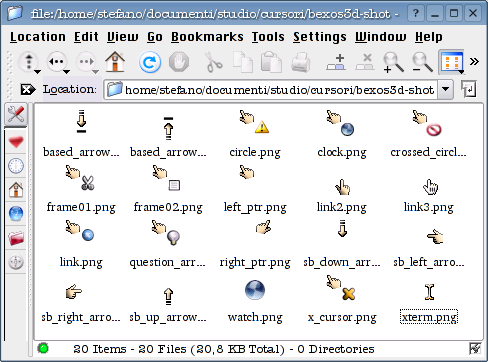Image resolution: width=488 pixels, height=362 pixels.
Task: Expand the location history combo dropdown
Action: pos(445,89)
